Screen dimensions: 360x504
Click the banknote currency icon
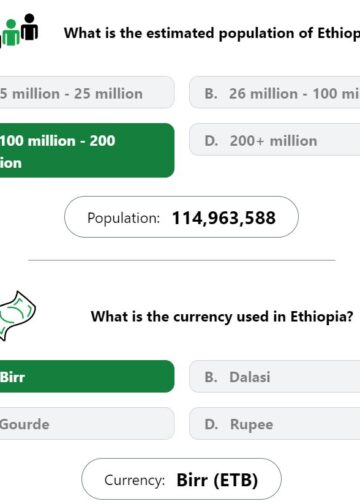[x=17, y=316]
